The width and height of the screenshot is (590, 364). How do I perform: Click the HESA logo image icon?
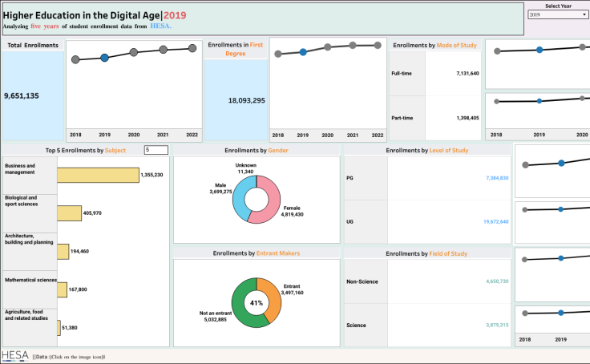[15, 356]
